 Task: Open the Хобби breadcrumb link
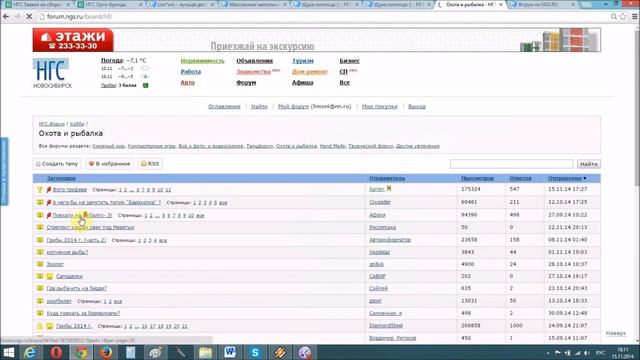[77, 124]
